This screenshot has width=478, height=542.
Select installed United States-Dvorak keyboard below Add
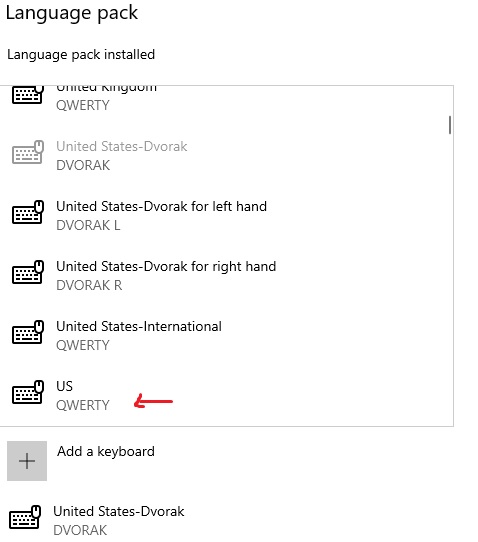[119, 520]
